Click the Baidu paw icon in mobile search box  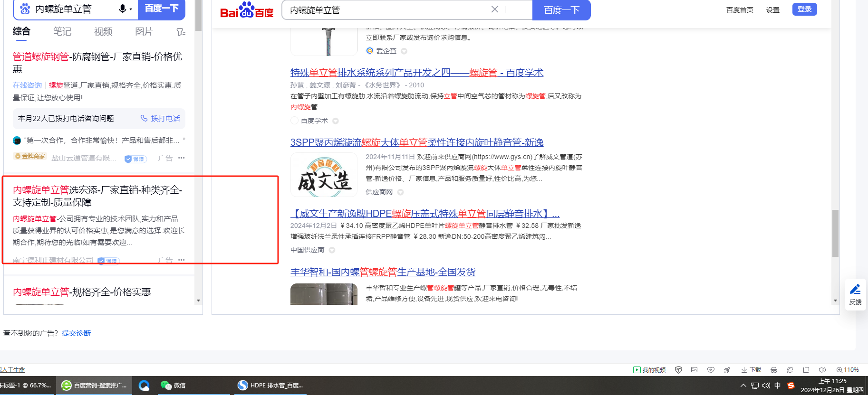coord(25,9)
